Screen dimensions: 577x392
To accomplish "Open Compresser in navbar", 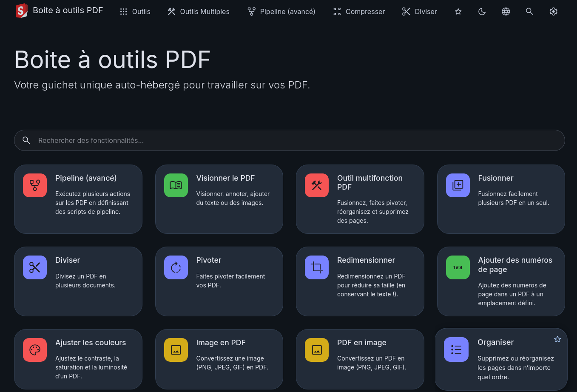I will click(359, 11).
